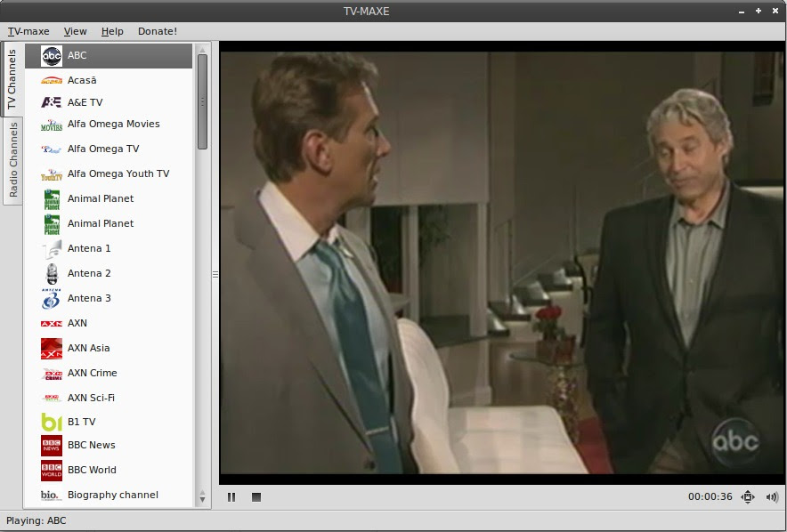
Task: Click the channel list scrollbar handle
Action: [202, 101]
